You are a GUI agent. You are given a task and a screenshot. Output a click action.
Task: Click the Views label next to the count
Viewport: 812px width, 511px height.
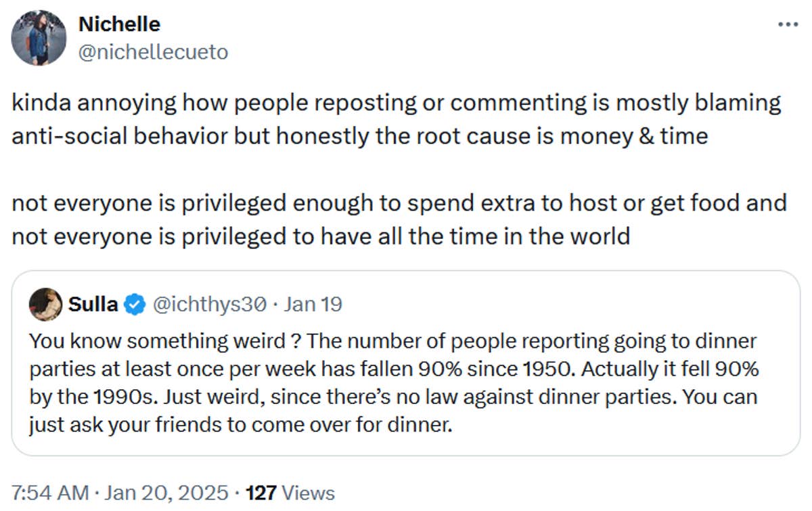307,493
